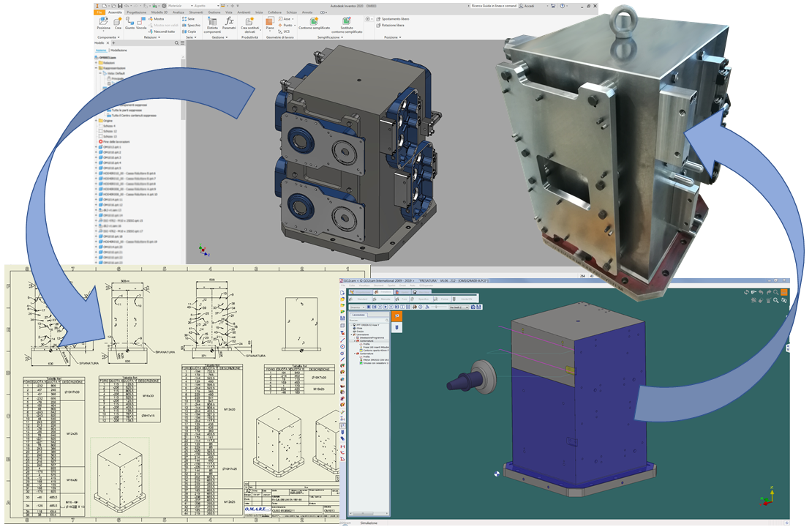Open the Parametri fx tool
This screenshot has width=812, height=527.
230,23
